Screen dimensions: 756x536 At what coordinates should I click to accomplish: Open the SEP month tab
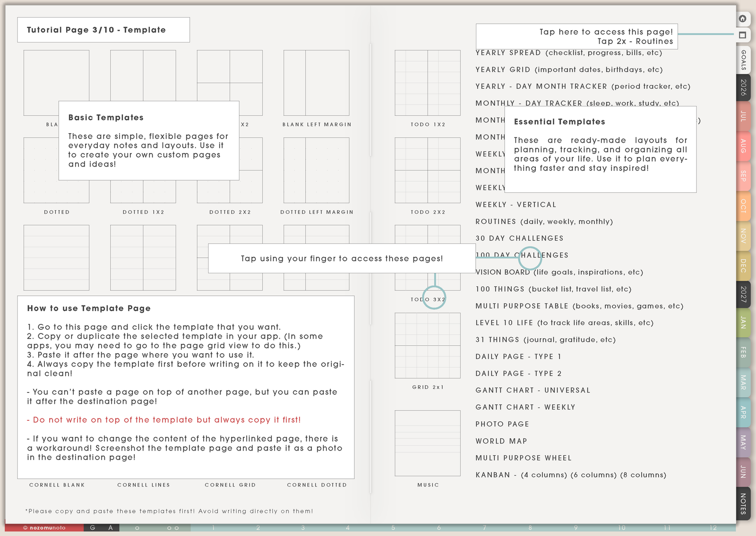pos(743,176)
